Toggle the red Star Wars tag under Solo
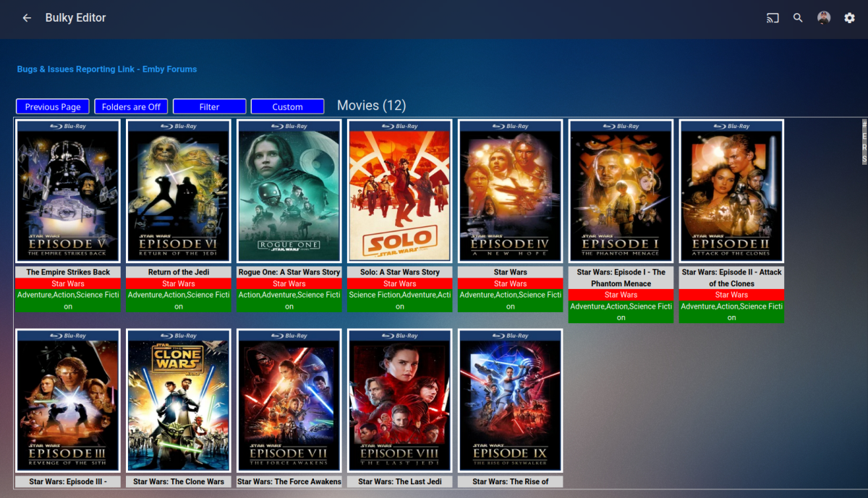The image size is (868, 498). click(x=399, y=283)
